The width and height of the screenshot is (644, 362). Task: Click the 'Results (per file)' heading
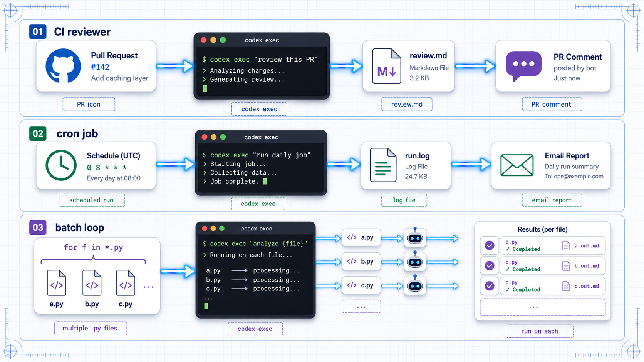542,229
